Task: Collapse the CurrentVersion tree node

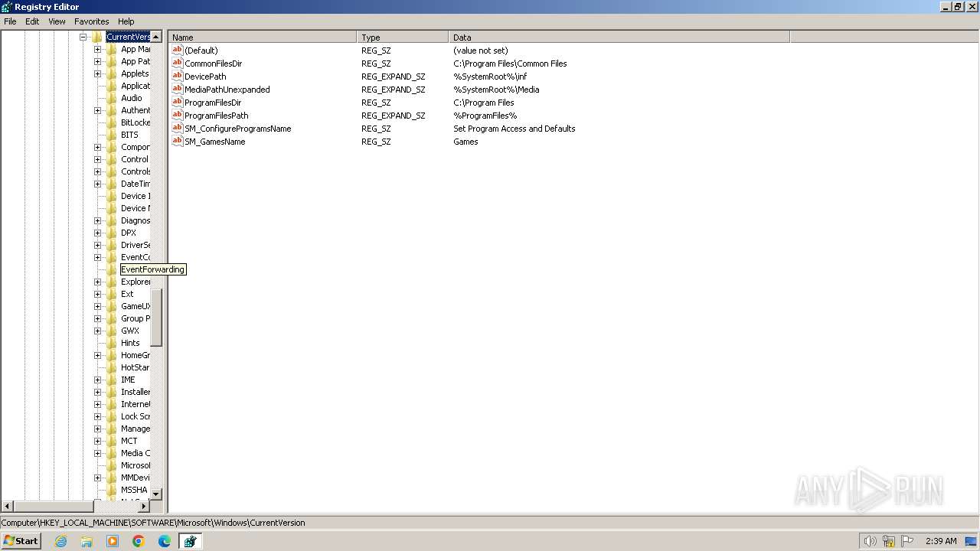Action: [x=83, y=37]
